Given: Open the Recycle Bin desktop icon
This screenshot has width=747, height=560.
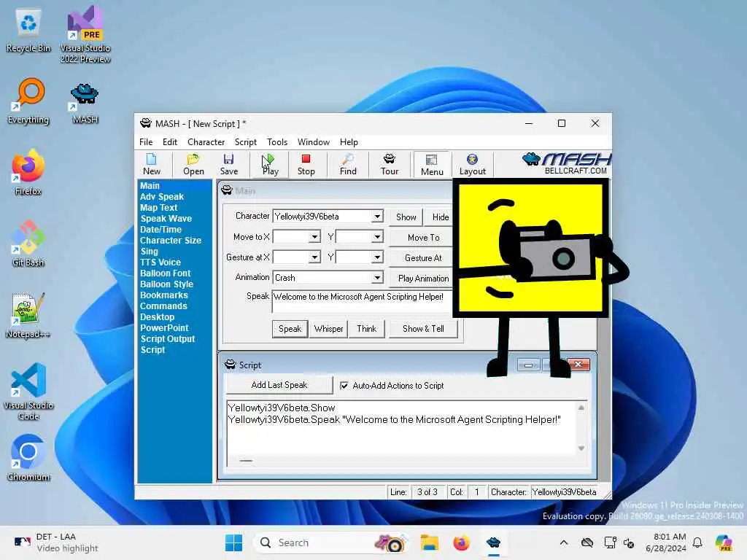Looking at the screenshot, I should [28, 31].
